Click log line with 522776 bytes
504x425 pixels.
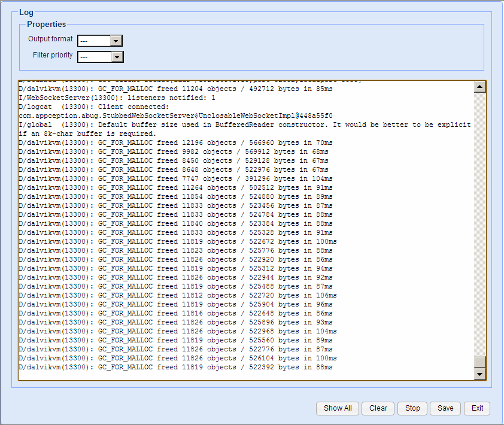pos(175,350)
